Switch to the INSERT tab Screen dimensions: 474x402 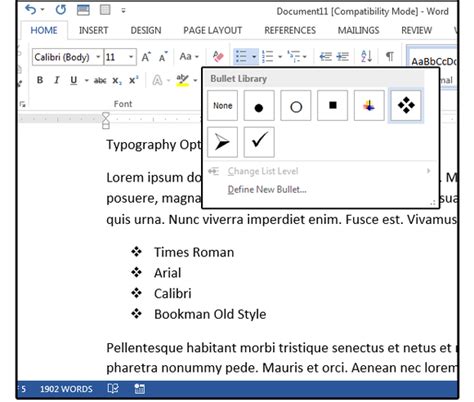[94, 30]
